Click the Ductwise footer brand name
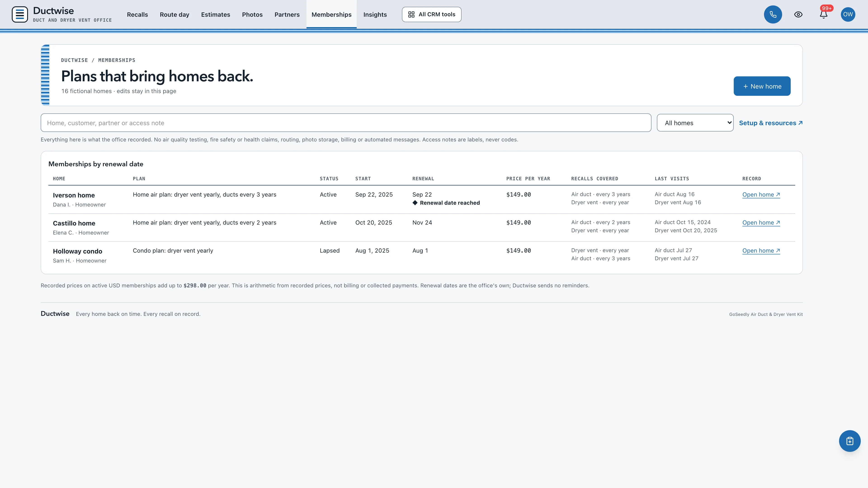The width and height of the screenshot is (868, 488). coord(55,314)
